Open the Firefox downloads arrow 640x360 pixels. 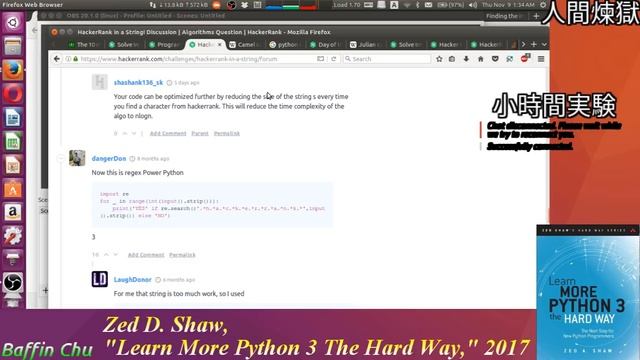click(x=466, y=59)
